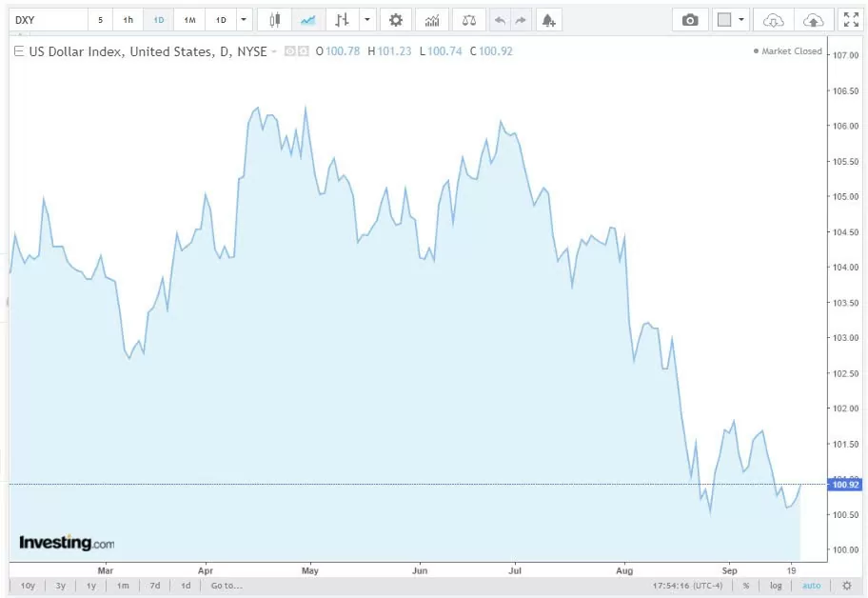
Task: Enter fullscreen chart mode
Action: pyautogui.click(x=851, y=20)
